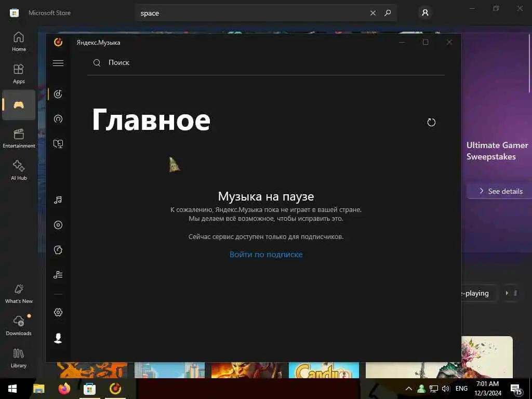Open the tracks double-note sidebar icon
Image resolution: width=532 pixels, height=399 pixels.
[x=58, y=200]
